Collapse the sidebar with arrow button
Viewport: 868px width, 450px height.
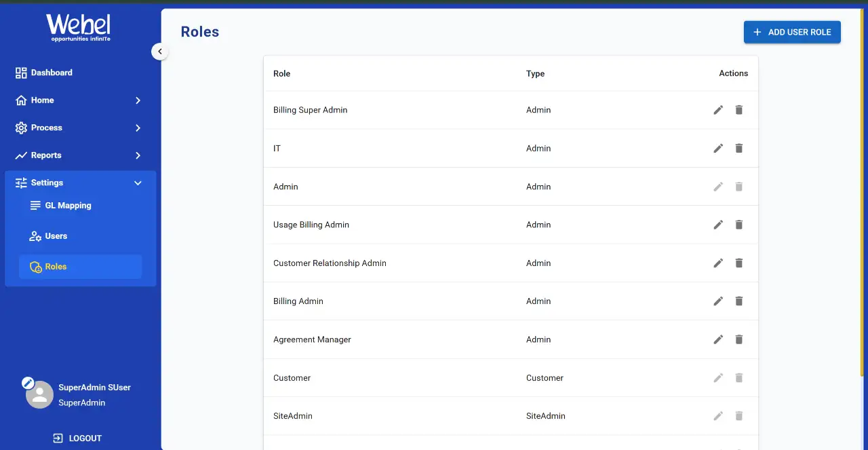click(159, 51)
